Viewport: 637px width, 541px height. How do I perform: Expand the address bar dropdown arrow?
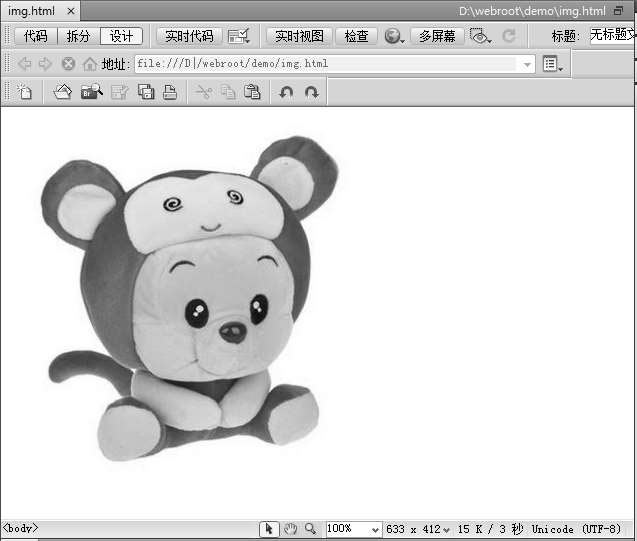tap(528, 64)
